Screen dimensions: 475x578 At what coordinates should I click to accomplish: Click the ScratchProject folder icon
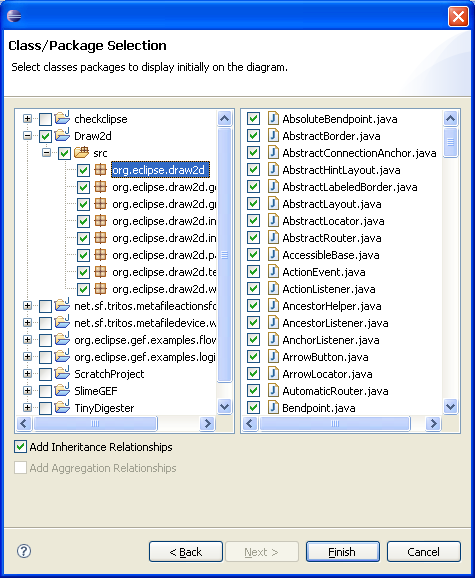point(62,373)
